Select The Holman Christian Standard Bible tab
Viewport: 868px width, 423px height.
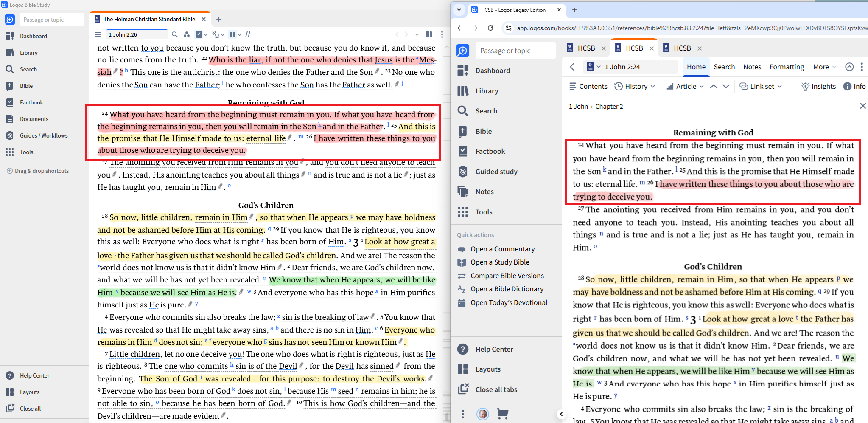149,19
